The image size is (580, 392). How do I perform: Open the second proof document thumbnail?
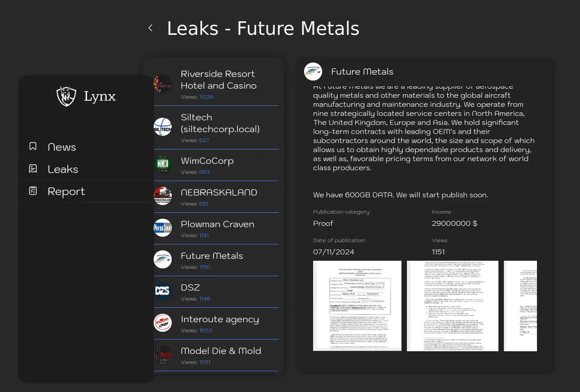pos(452,306)
